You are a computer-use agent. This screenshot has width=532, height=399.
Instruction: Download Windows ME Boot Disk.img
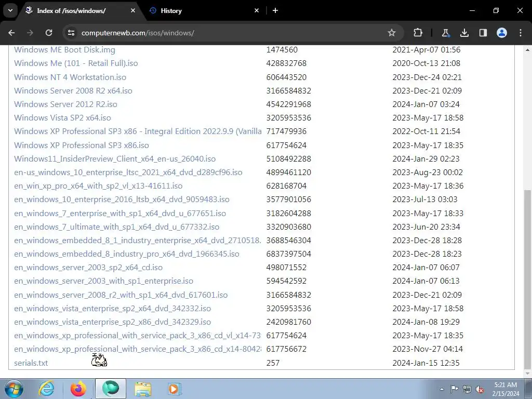click(x=64, y=50)
